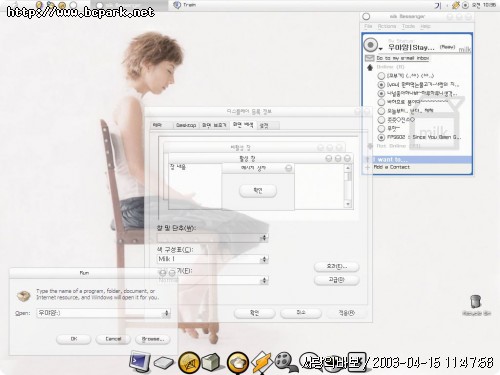
Task: Click the Messenger status avatar icon
Action: pos(370,45)
